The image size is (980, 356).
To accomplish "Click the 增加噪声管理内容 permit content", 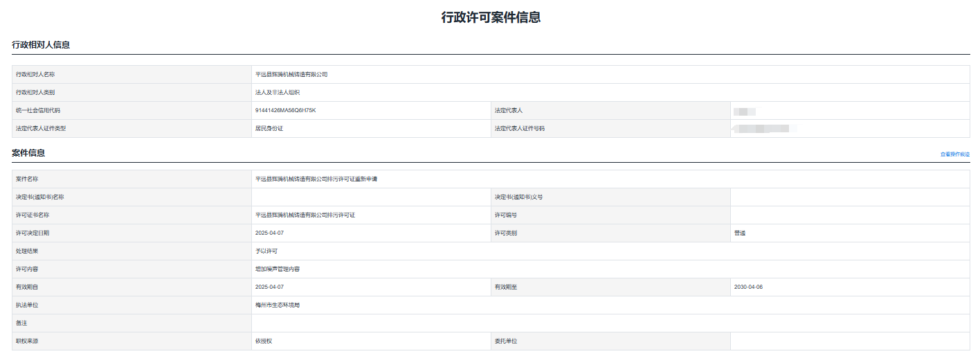I will click(278, 269).
